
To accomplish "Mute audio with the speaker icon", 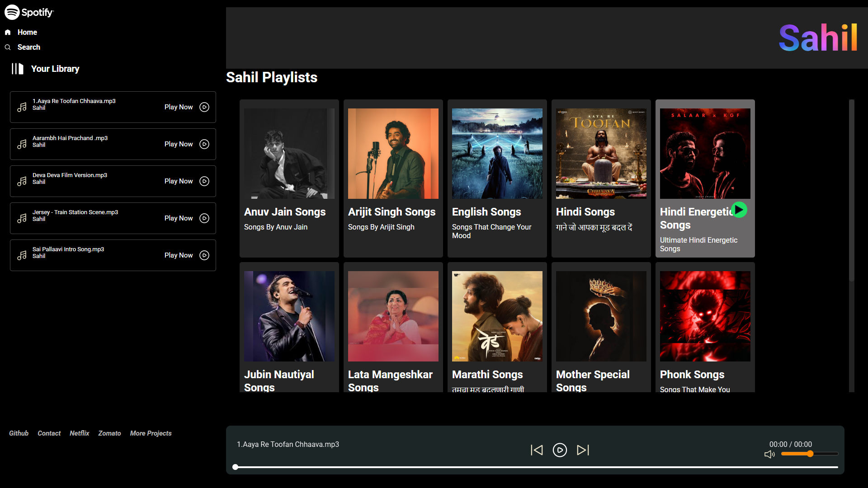I will point(769,454).
